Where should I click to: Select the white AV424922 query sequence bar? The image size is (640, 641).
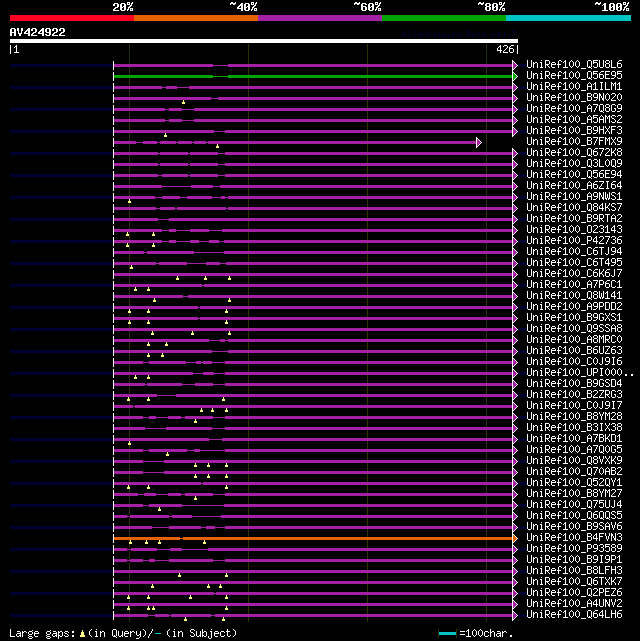tap(264, 41)
